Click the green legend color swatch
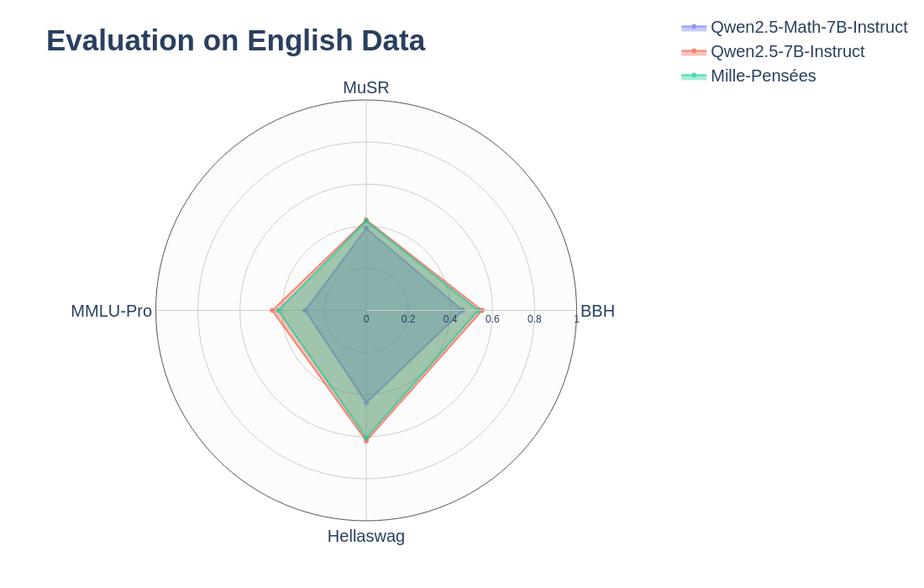924x588 pixels. (694, 76)
